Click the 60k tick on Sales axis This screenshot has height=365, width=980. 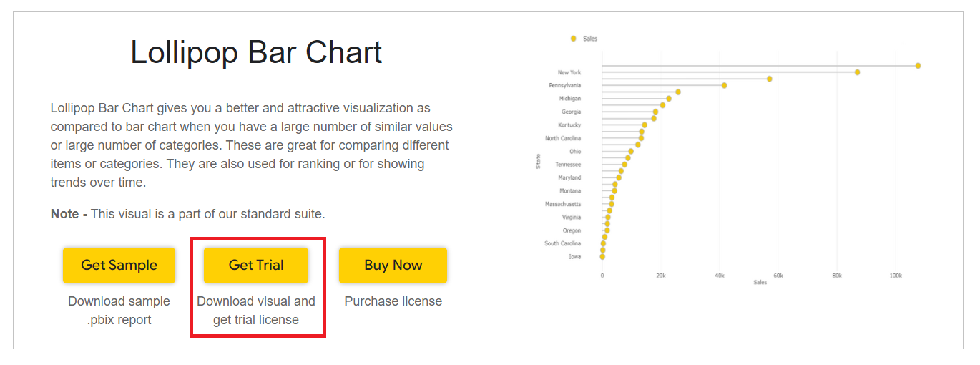click(778, 275)
